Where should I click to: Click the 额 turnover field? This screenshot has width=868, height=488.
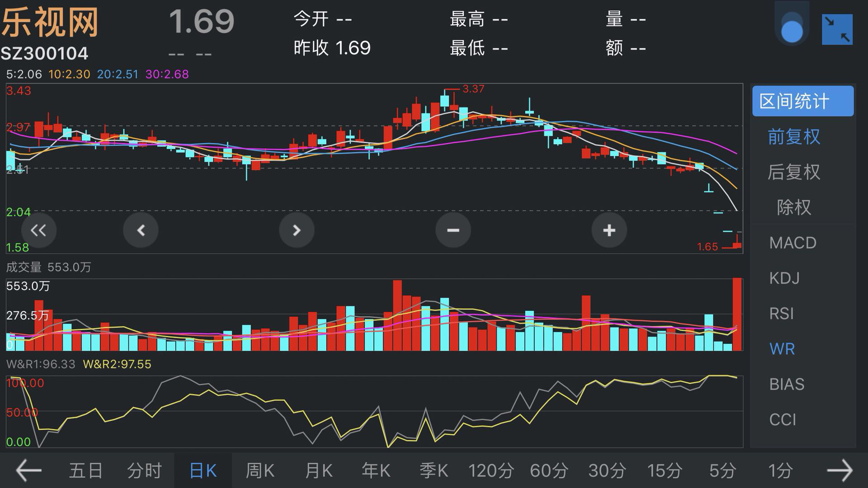[x=626, y=47]
